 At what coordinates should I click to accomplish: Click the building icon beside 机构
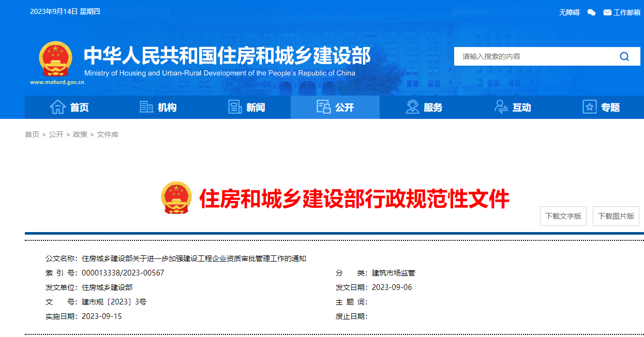tap(146, 107)
